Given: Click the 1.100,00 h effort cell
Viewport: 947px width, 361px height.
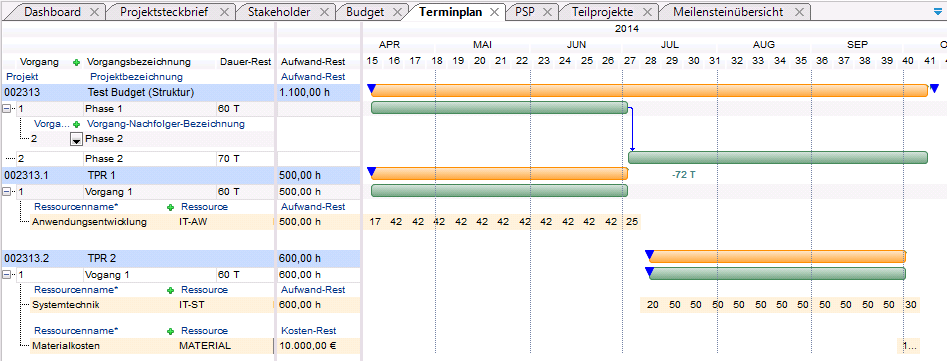Looking at the screenshot, I should click(319, 92).
